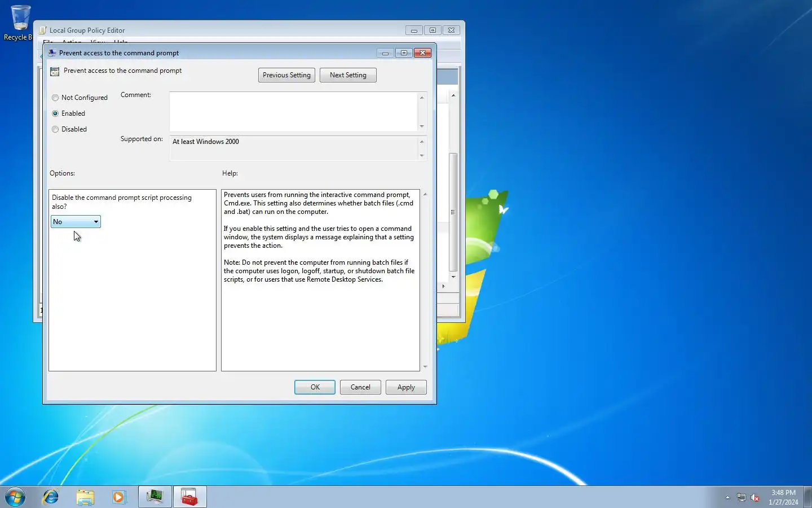Click the Show desktop strip at taskbar end
812x508 pixels.
pyautogui.click(x=807, y=497)
